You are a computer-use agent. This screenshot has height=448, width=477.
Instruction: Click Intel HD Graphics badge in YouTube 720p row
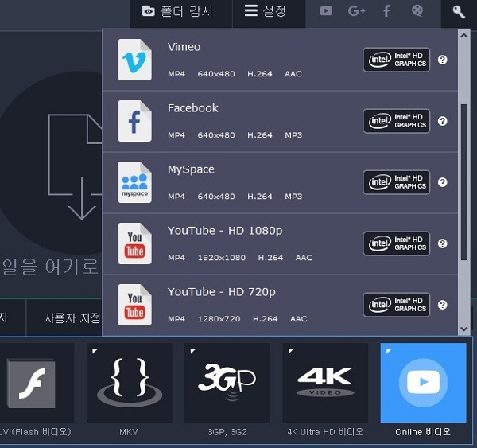(397, 305)
